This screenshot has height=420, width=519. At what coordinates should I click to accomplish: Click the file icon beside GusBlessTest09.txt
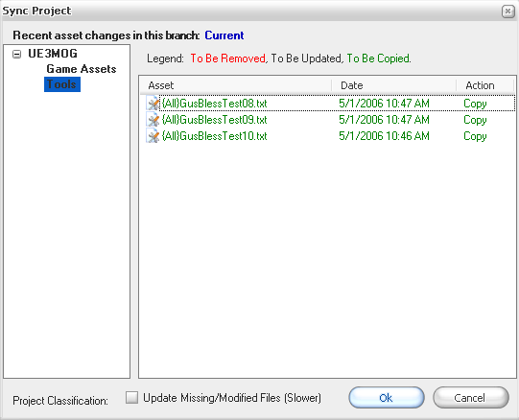pyautogui.click(x=153, y=120)
